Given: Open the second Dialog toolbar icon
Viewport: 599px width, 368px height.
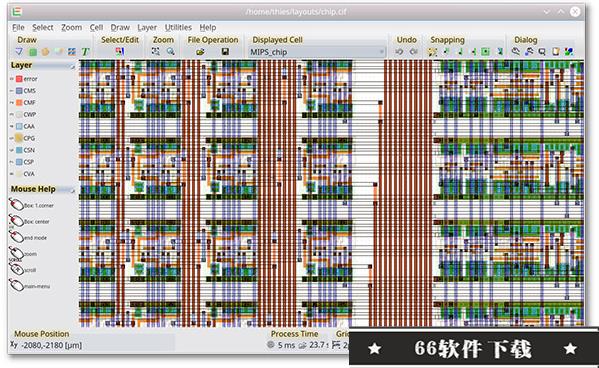Looking at the screenshot, I should click(529, 51).
